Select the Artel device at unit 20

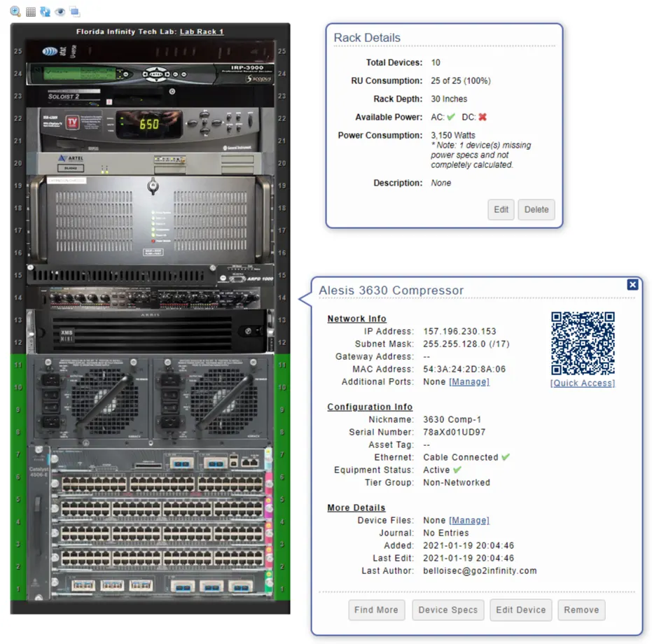(150, 163)
